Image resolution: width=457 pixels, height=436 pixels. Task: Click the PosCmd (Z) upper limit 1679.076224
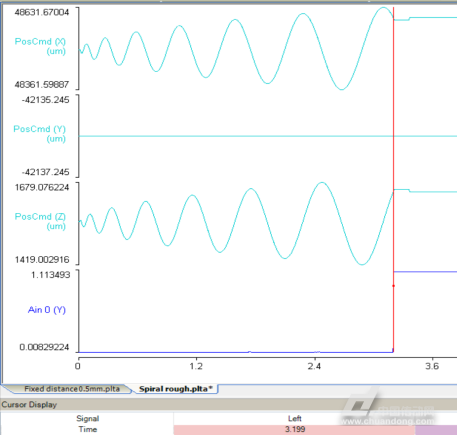coord(42,187)
